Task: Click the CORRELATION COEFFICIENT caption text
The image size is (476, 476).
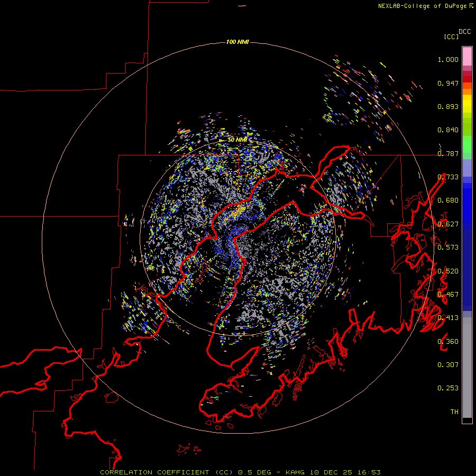Action: (154, 472)
